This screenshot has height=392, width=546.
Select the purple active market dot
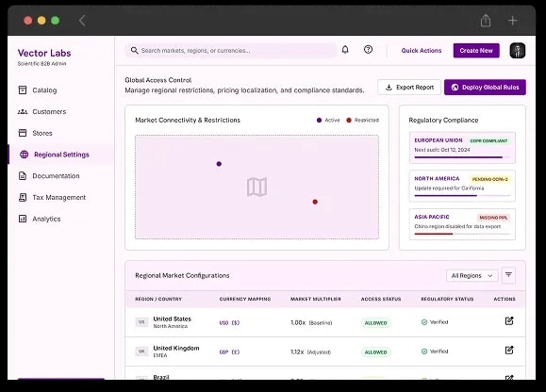pyautogui.click(x=219, y=164)
